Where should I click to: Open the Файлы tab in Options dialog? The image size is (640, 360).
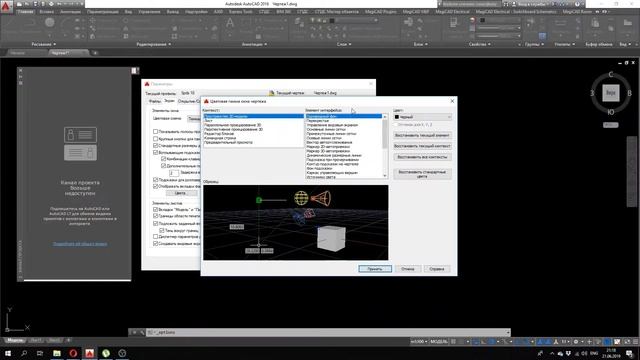[x=155, y=101]
